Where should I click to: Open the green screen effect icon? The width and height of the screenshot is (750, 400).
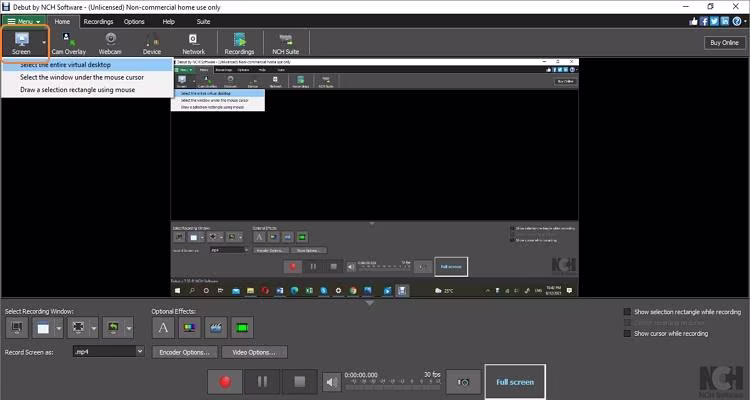242,328
